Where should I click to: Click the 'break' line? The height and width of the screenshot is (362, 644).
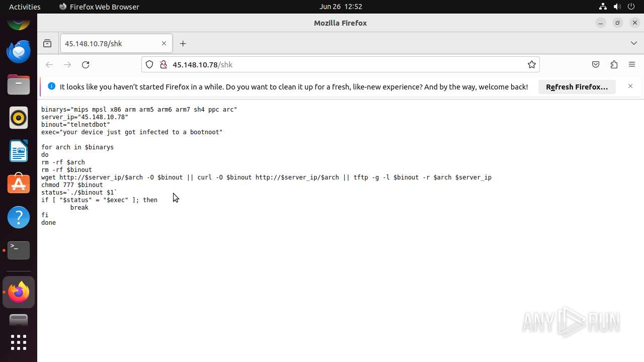pos(79,207)
